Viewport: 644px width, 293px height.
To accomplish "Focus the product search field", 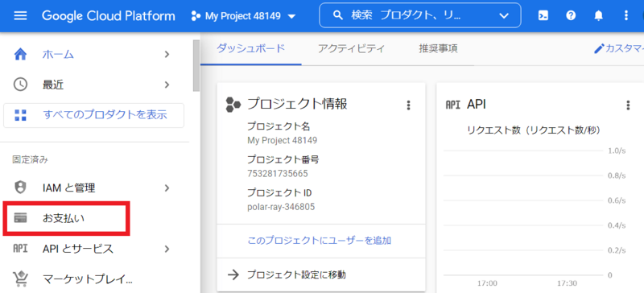I will pyautogui.click(x=419, y=15).
